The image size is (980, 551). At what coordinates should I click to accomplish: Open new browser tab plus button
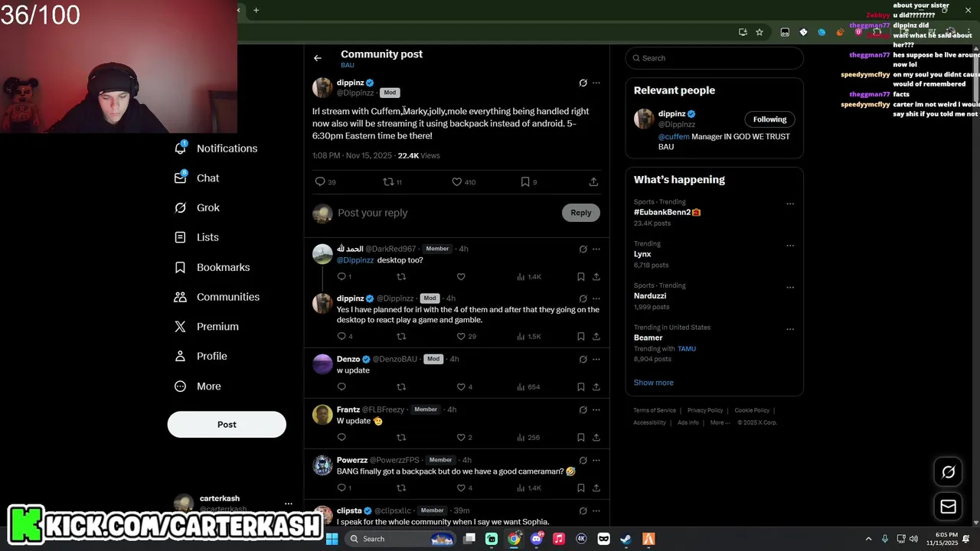click(256, 10)
